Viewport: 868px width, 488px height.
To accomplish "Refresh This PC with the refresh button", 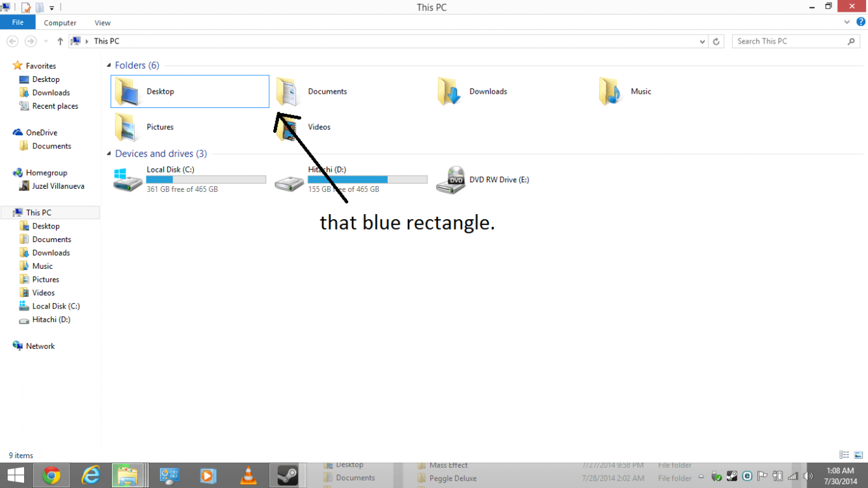I will 716,41.
